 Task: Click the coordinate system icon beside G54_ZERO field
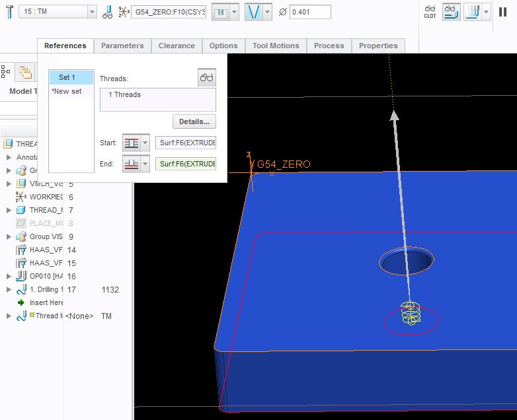pyautogui.click(x=124, y=12)
